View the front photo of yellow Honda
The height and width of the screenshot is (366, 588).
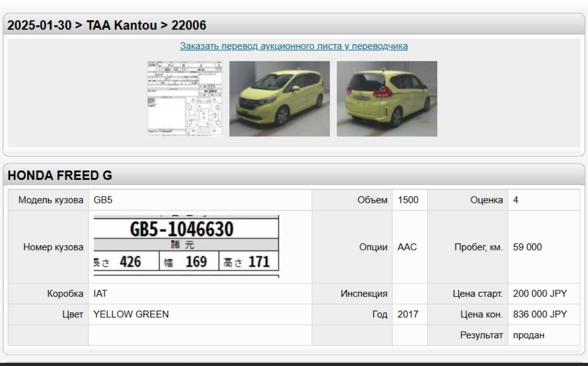coord(279,99)
